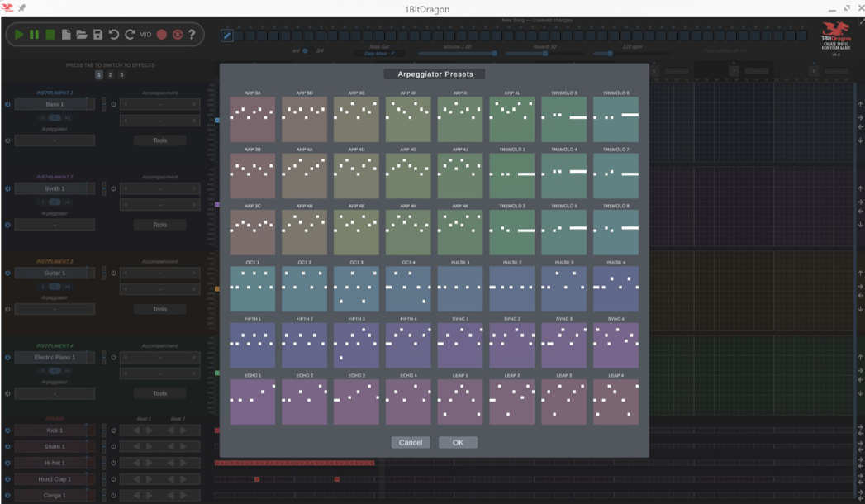Select the ECHO 4 arpeggiator preset

tap(408, 402)
